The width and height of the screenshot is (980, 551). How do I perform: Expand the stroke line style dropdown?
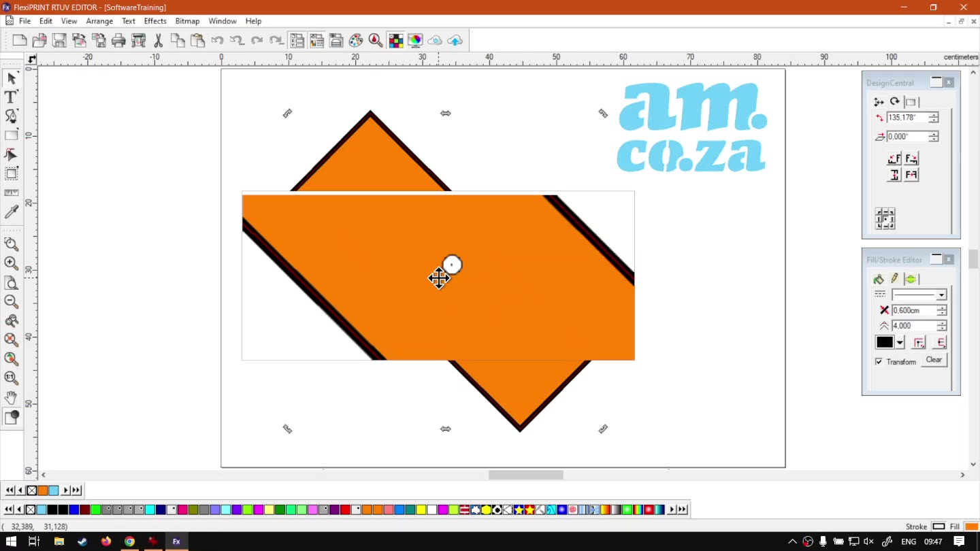(941, 295)
